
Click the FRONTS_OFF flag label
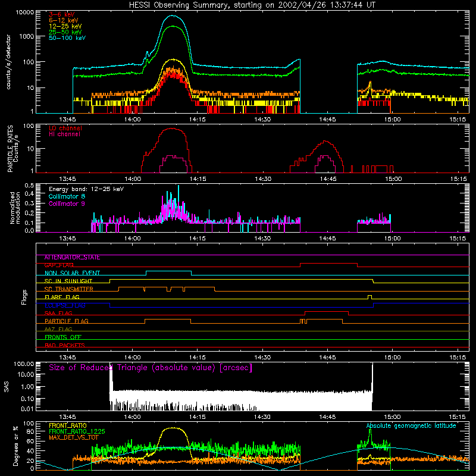pos(63,337)
